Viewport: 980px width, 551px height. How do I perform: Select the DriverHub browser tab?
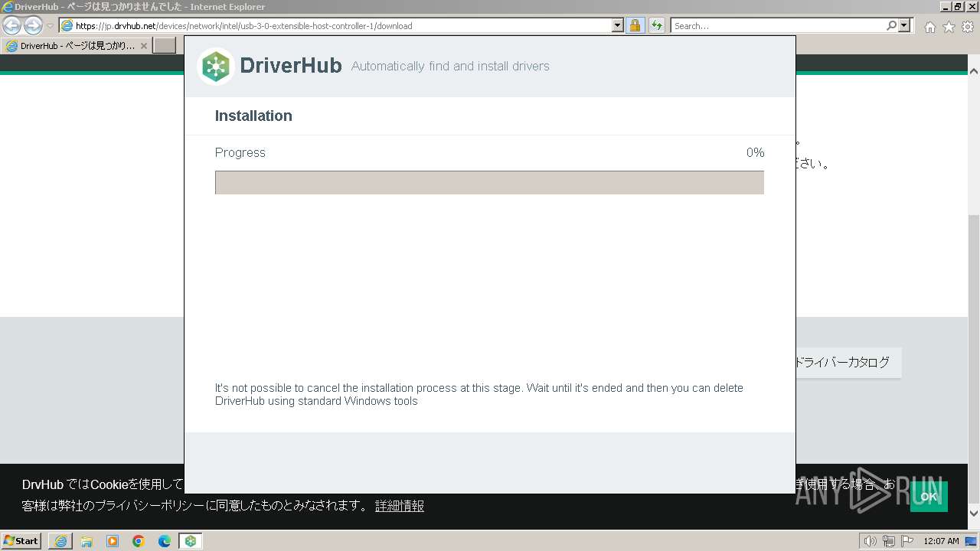pos(77,45)
